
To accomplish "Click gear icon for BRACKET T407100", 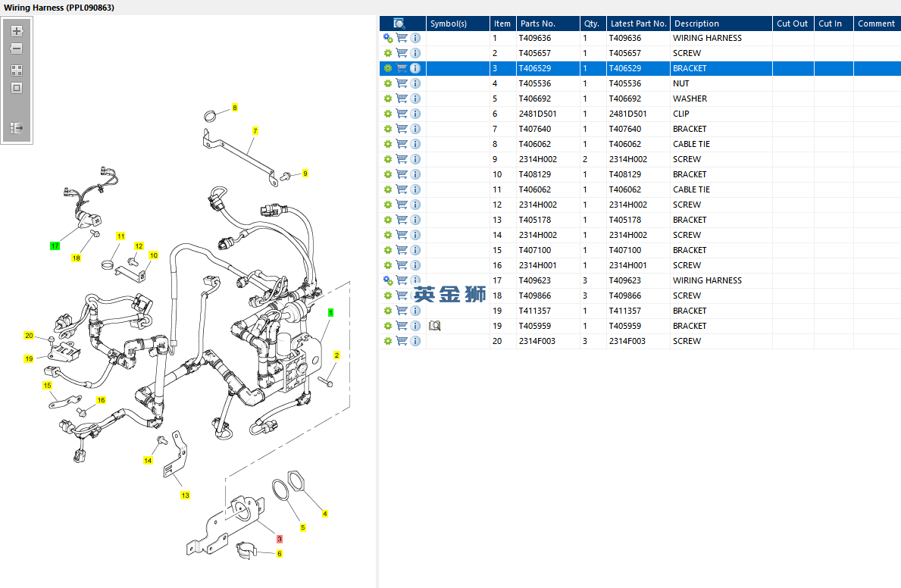I will click(x=388, y=250).
